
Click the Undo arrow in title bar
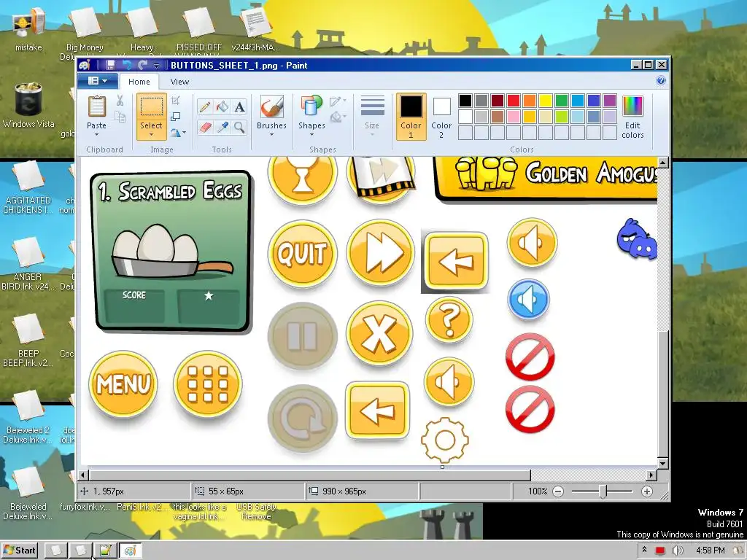127,65
